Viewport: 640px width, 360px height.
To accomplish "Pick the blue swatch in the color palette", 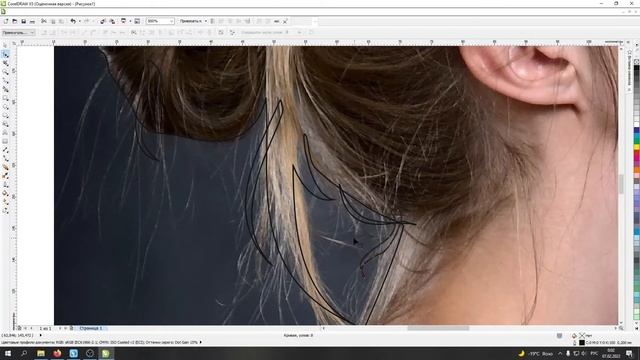I will (x=636, y=131).
